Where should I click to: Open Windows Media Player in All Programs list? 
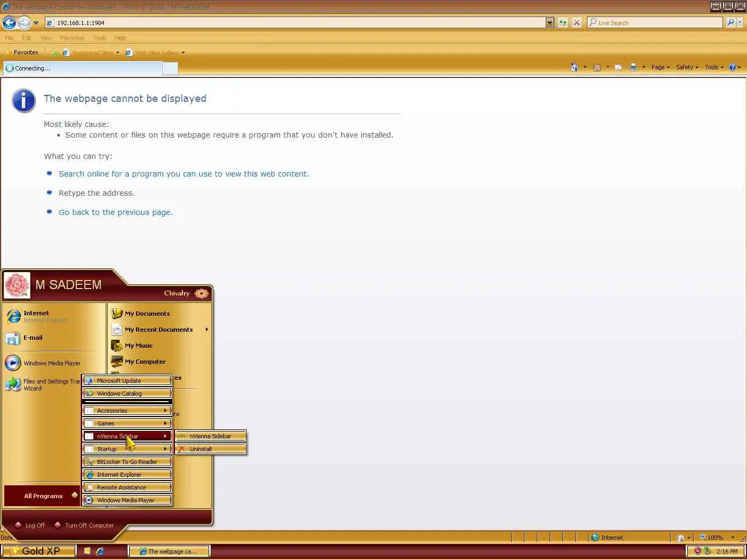pyautogui.click(x=127, y=500)
